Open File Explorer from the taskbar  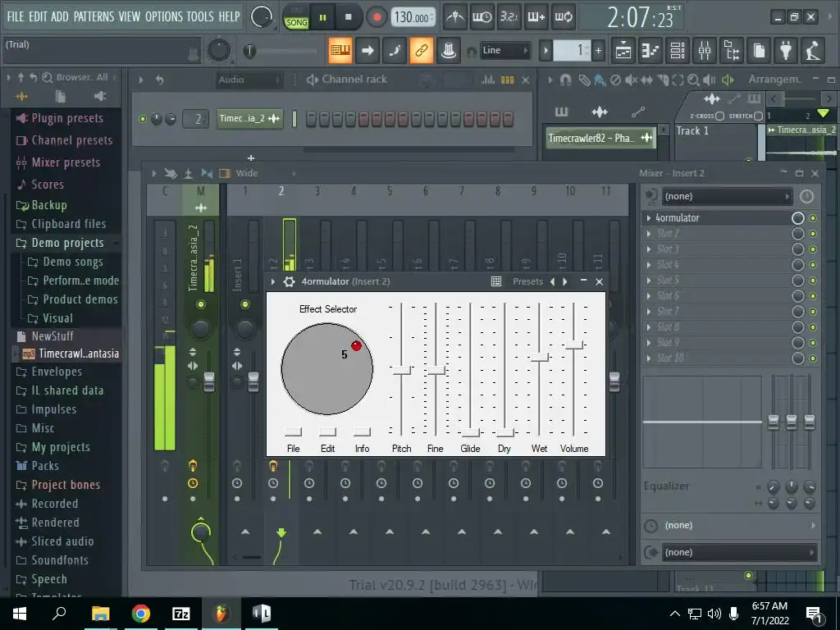pos(100,614)
